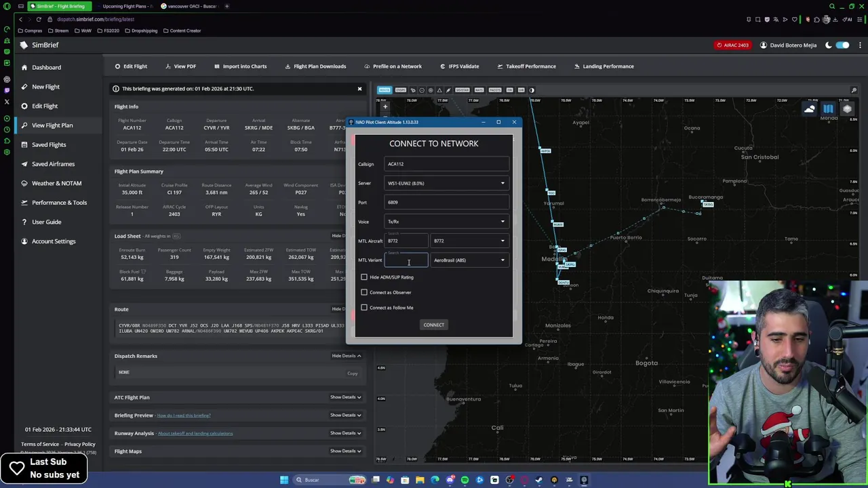Hide Dispatch Remarks details
Viewport: 868px width, 488px height.
[x=346, y=356]
